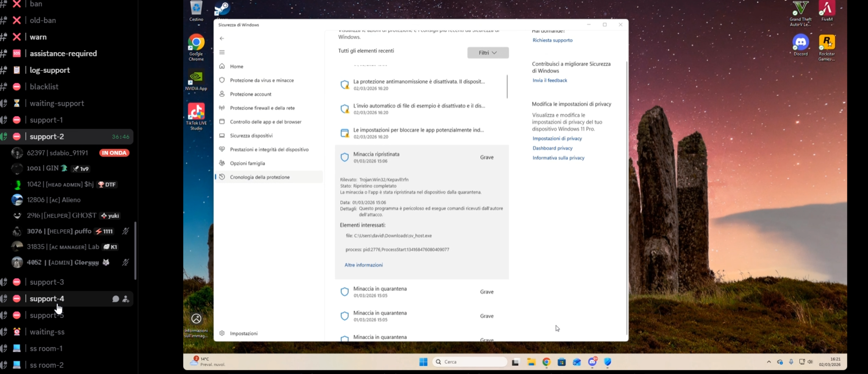Open the Windows Start menu
Viewport: 868px width, 374px height.
tap(423, 362)
